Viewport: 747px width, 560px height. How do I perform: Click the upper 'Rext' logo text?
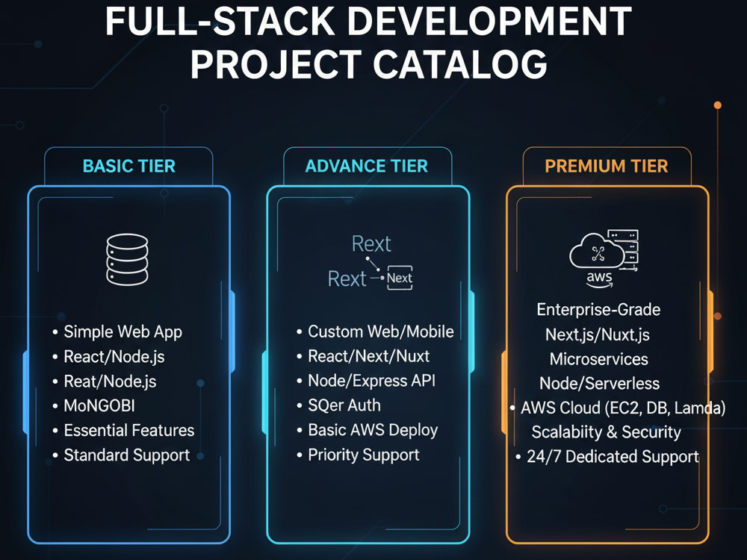coord(371,244)
